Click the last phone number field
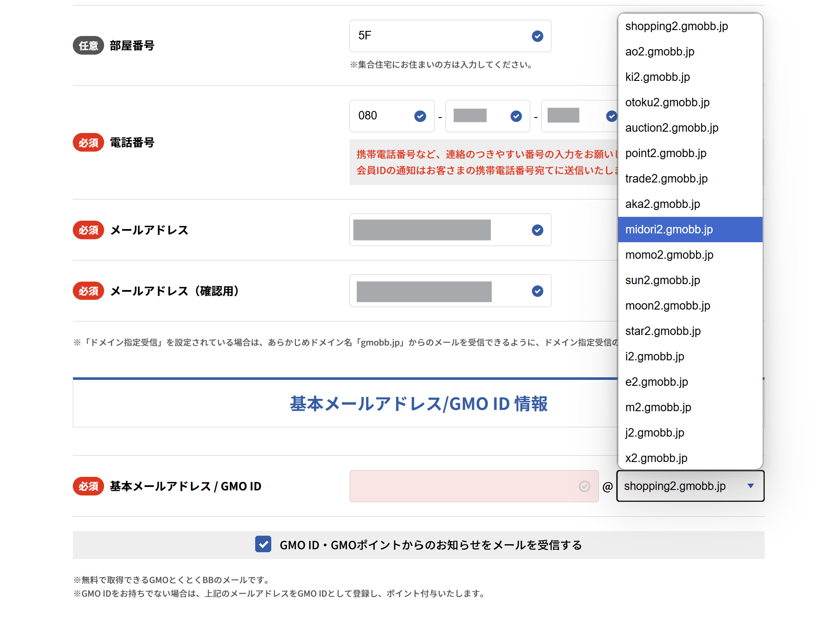The width and height of the screenshot is (840, 617). (x=579, y=116)
